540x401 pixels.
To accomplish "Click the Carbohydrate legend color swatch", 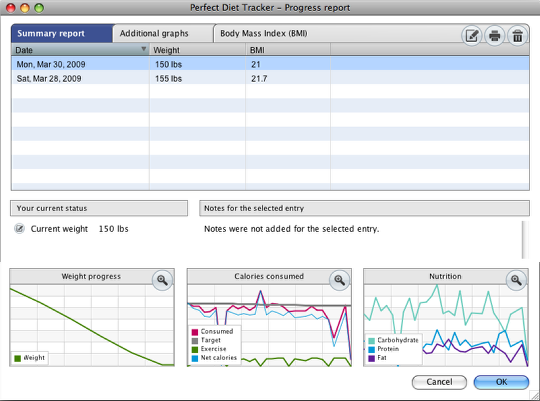I will tap(371, 341).
